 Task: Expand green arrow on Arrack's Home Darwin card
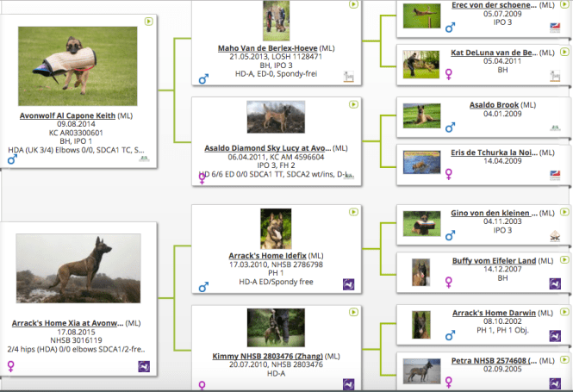pos(557,311)
